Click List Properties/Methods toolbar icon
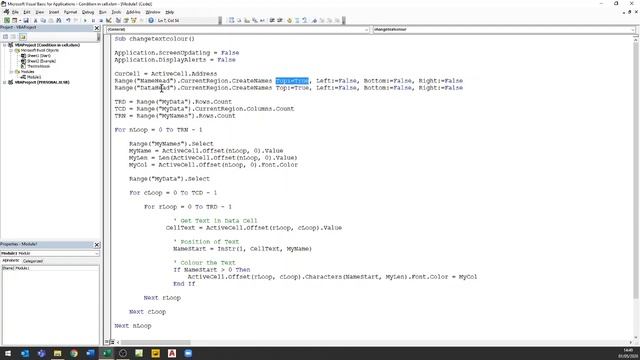The width and height of the screenshot is (640, 360). (x=231, y=20)
